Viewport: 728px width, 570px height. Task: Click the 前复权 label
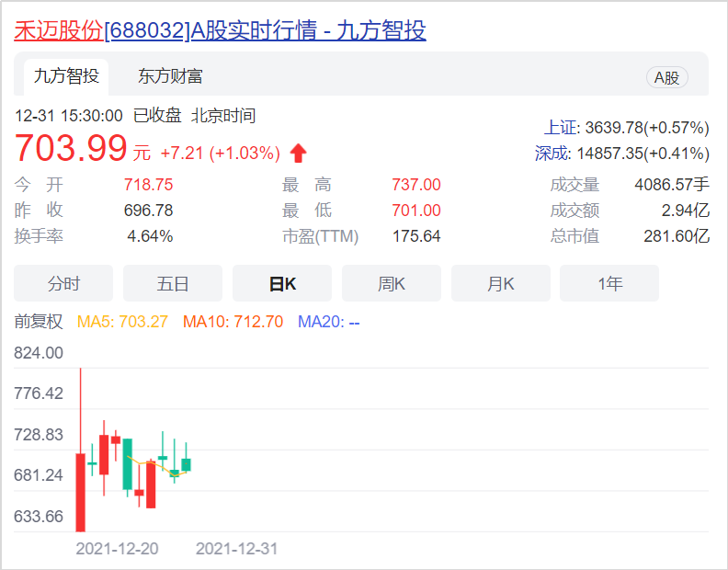pos(38,322)
